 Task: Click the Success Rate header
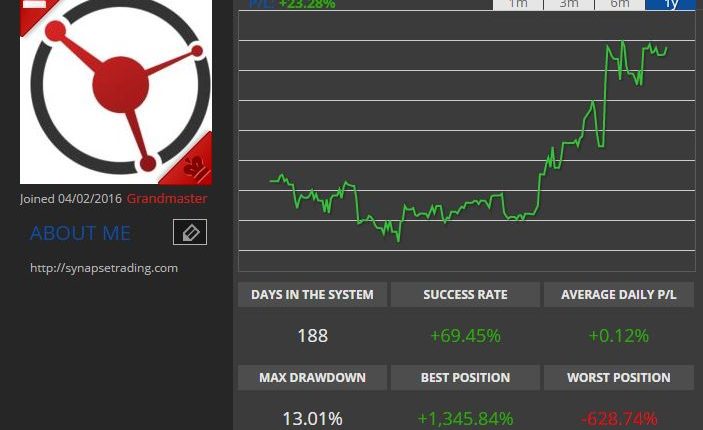(x=465, y=295)
